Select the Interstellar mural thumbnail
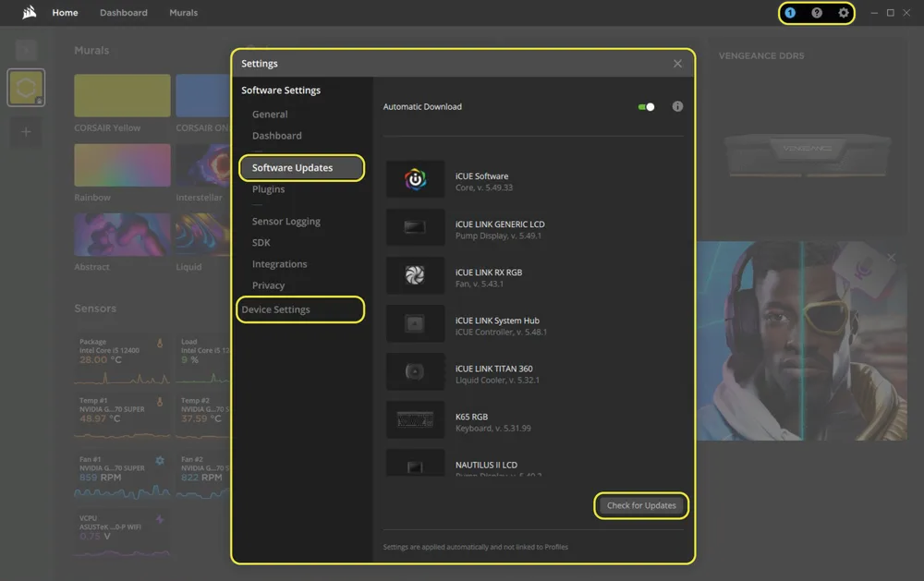This screenshot has height=581, width=924. [x=203, y=165]
